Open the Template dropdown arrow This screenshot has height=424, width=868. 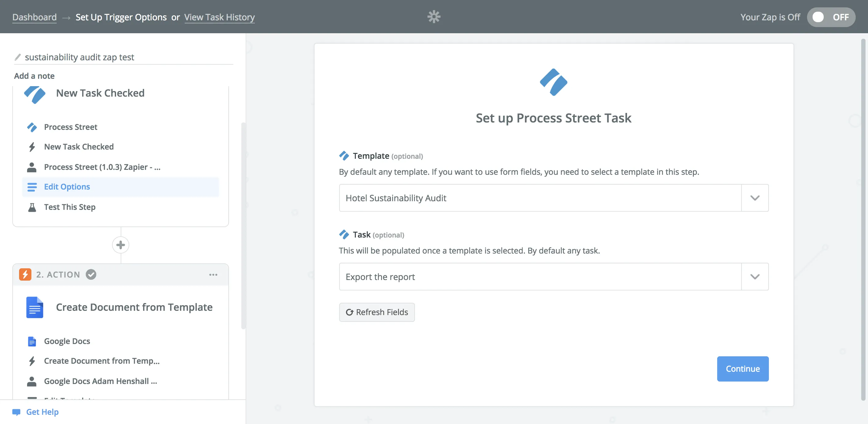[755, 198]
